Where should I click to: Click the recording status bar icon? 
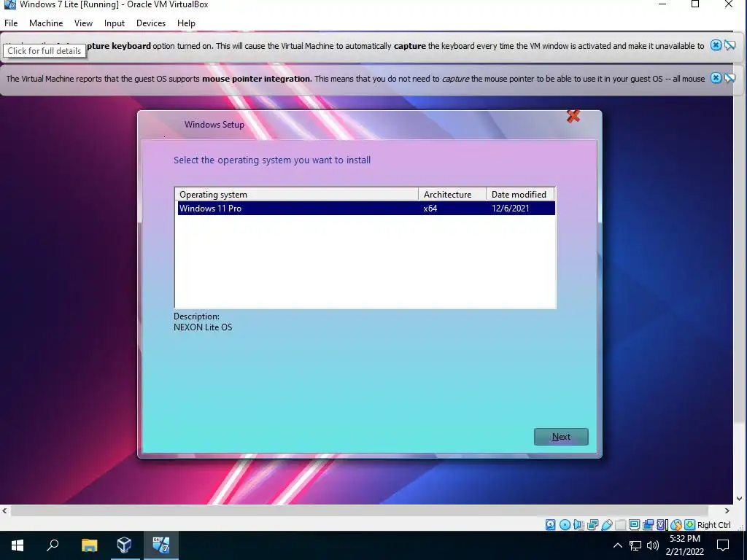648,525
